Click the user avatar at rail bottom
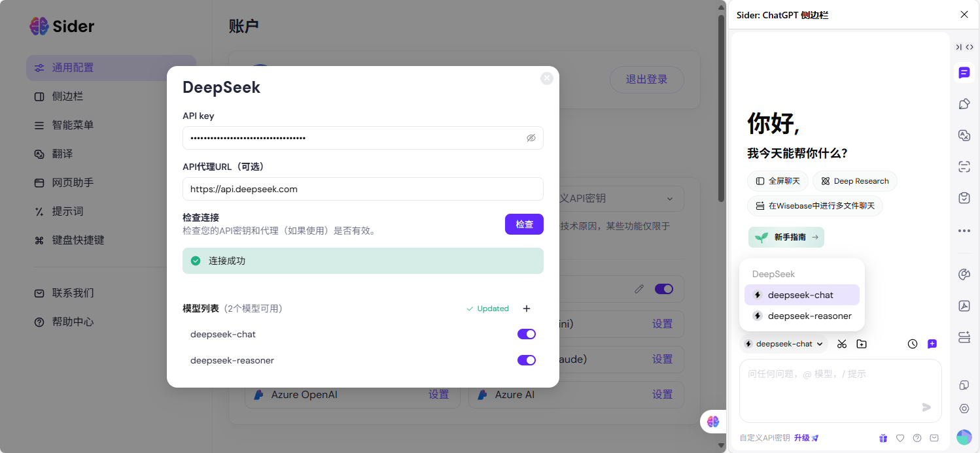Screen dimensions: 980x453 click(x=964, y=437)
